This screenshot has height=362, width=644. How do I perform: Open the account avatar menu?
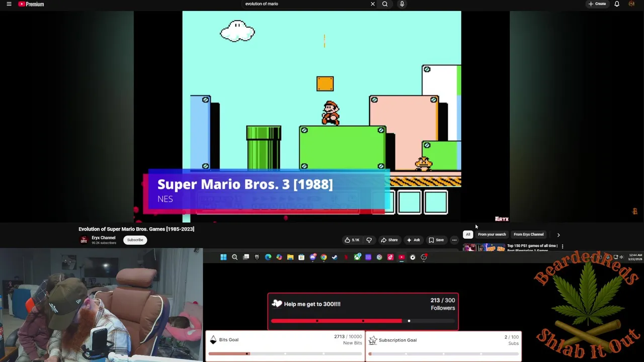click(631, 4)
